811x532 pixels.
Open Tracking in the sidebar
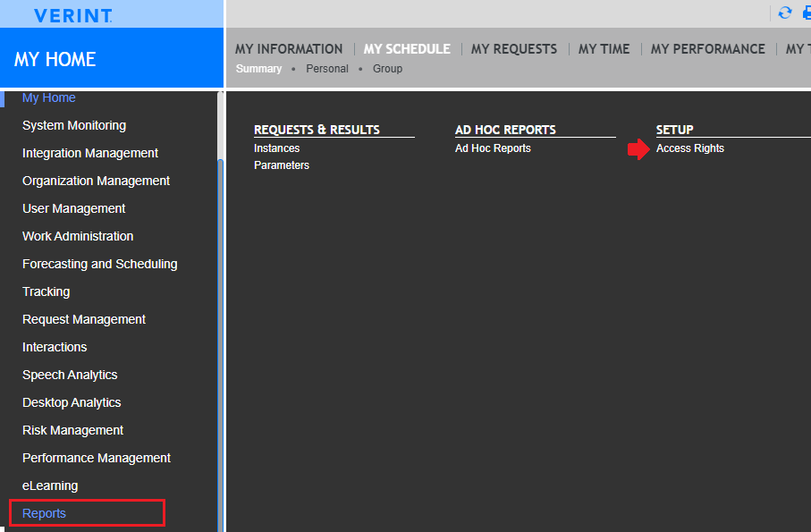coord(46,291)
